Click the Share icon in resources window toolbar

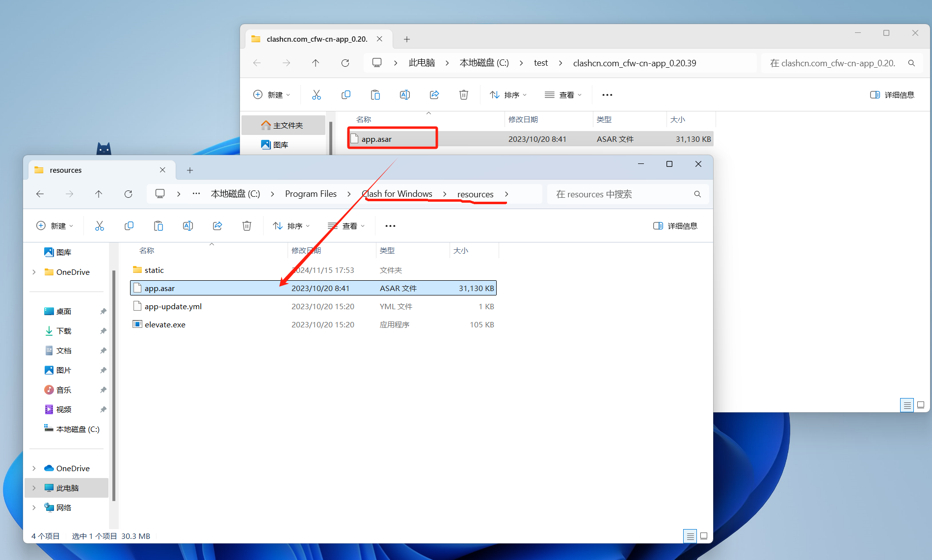tap(217, 226)
